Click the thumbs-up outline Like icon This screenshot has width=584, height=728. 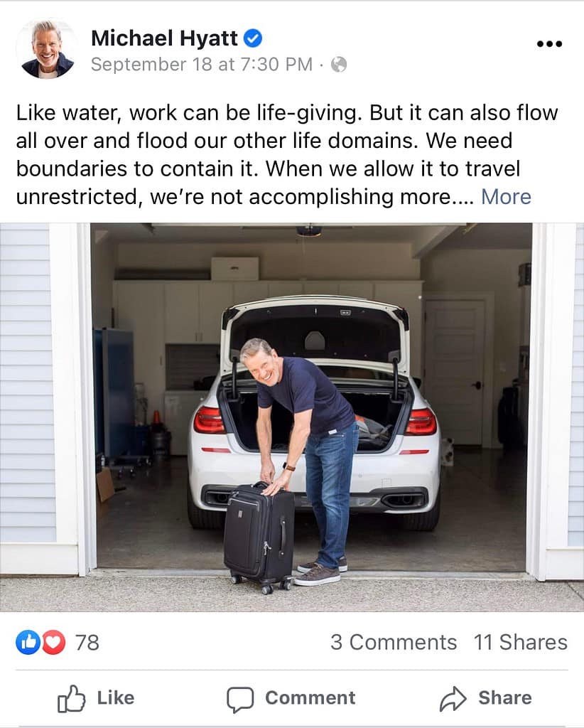click(71, 698)
